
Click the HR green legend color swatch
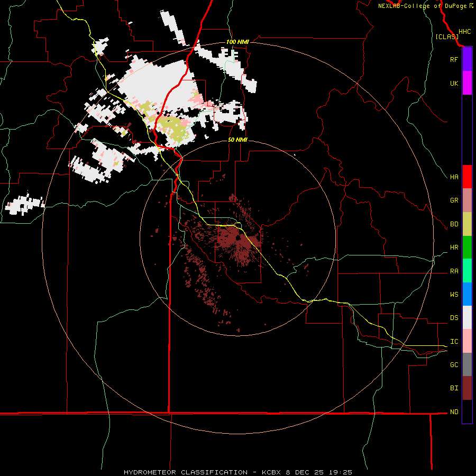tap(467, 248)
